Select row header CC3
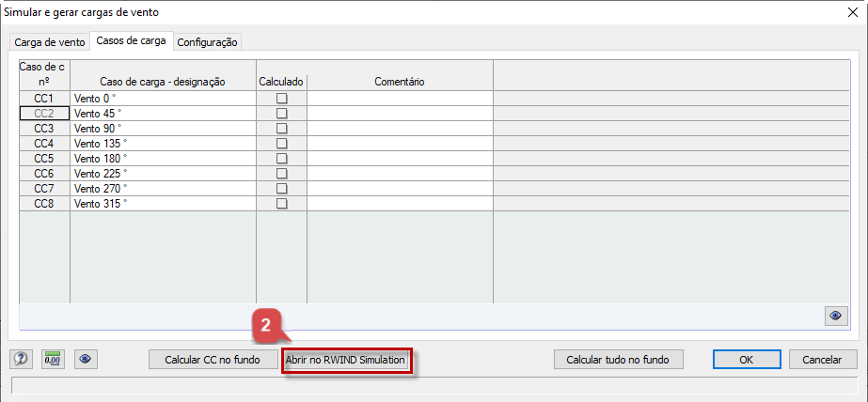Viewport: 868px width, 402px height. pos(44,129)
